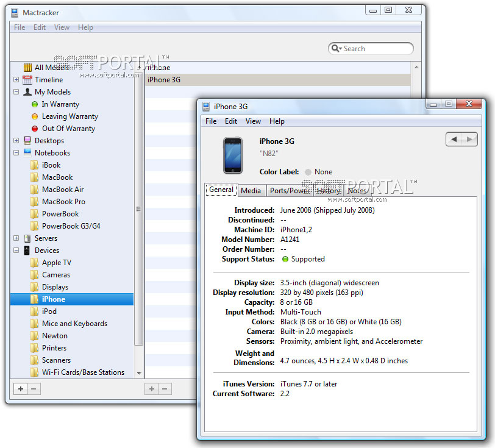This screenshot has width=495, height=448.
Task: Open the Displays folder icon
Action: (x=34, y=287)
